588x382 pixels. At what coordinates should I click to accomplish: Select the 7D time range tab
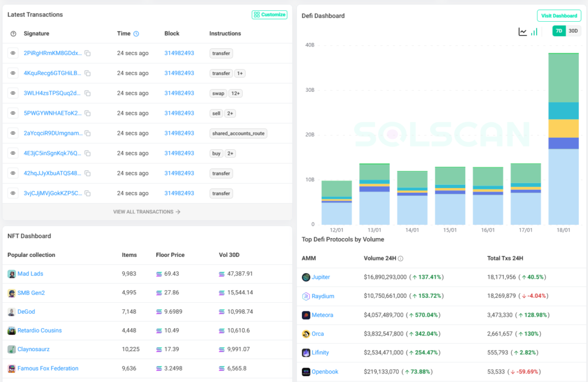point(559,31)
